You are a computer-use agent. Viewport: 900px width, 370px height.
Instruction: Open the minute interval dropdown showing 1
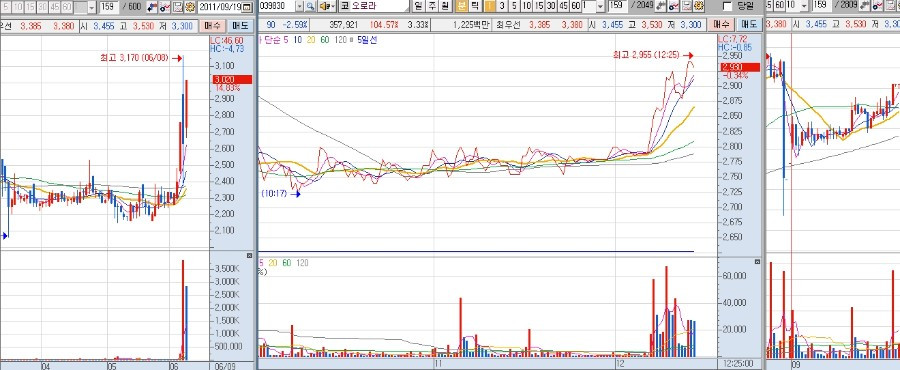600,7
